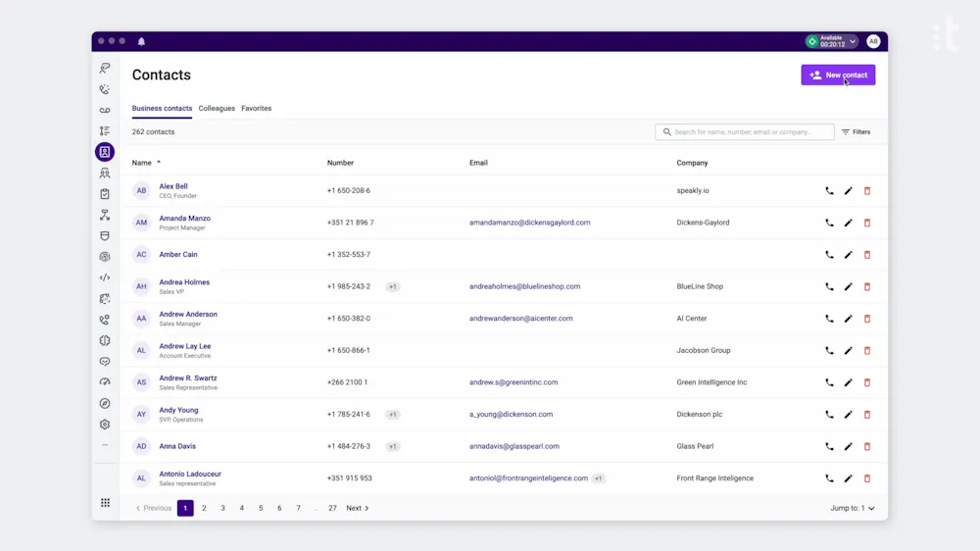The height and width of the screenshot is (551, 980).
Task: Call Alex Bell using the phone icon
Action: (x=829, y=191)
